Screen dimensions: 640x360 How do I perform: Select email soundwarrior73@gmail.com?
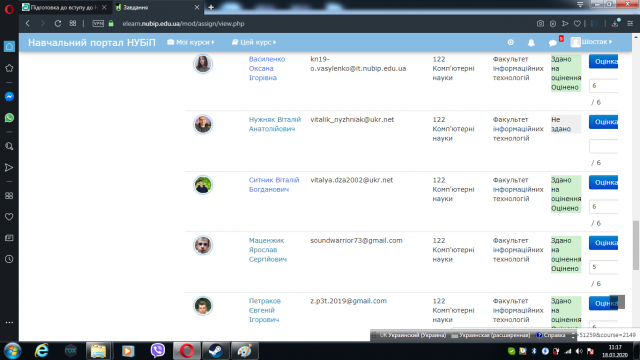(356, 240)
